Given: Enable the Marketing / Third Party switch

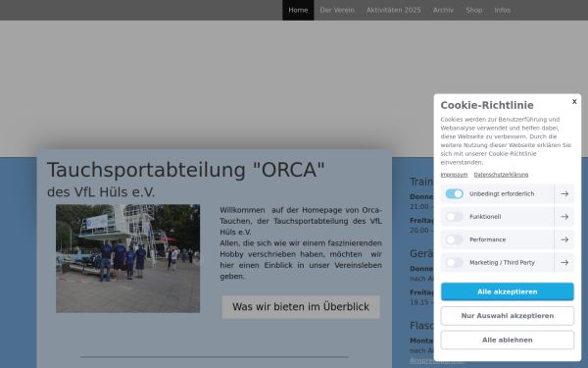Looking at the screenshot, I should (454, 262).
